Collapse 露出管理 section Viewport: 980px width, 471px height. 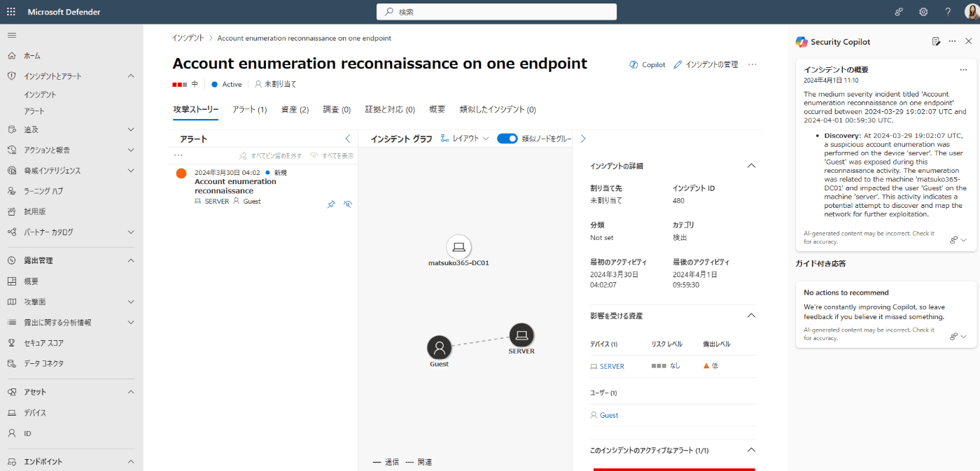click(131, 260)
